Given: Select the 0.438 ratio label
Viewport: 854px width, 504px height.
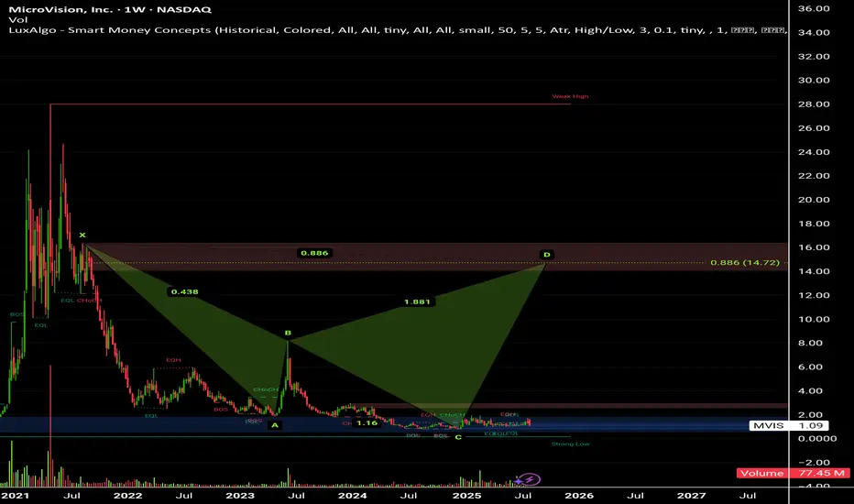Looking at the screenshot, I should 184,292.
